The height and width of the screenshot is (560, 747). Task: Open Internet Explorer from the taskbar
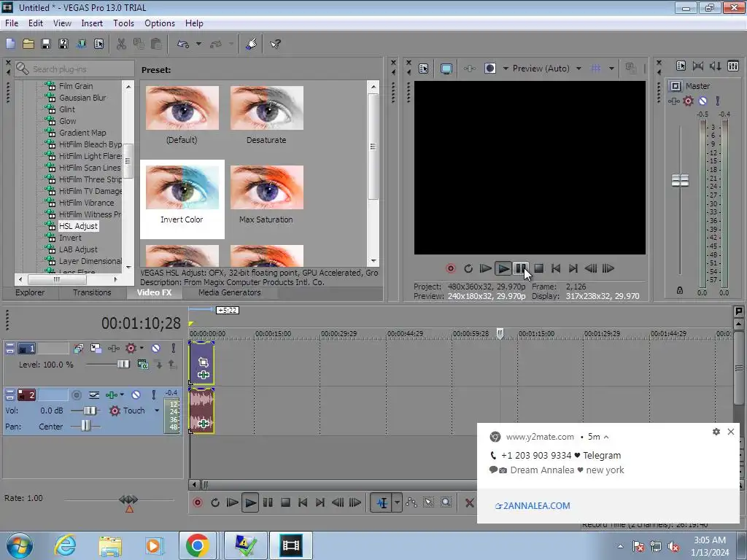point(65,545)
